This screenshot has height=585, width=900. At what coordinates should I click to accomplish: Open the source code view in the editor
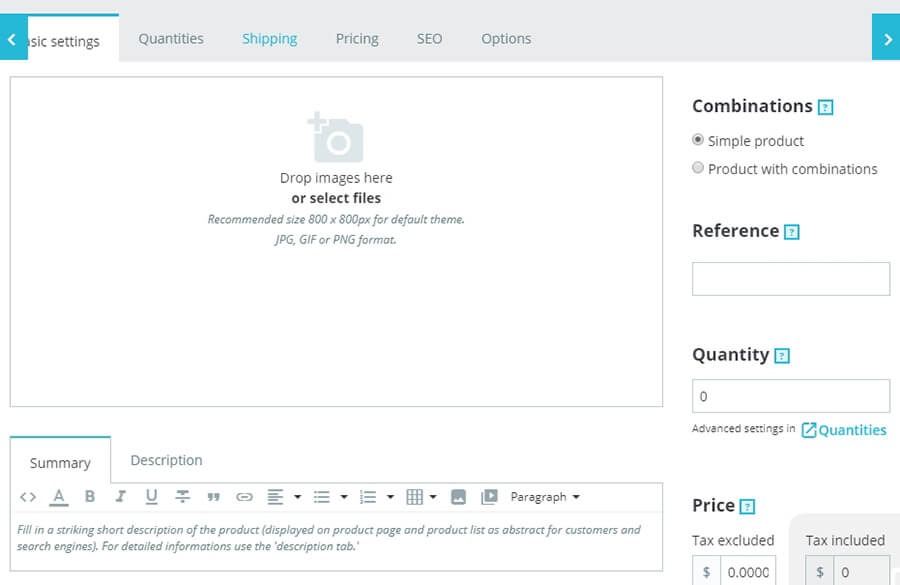point(27,496)
